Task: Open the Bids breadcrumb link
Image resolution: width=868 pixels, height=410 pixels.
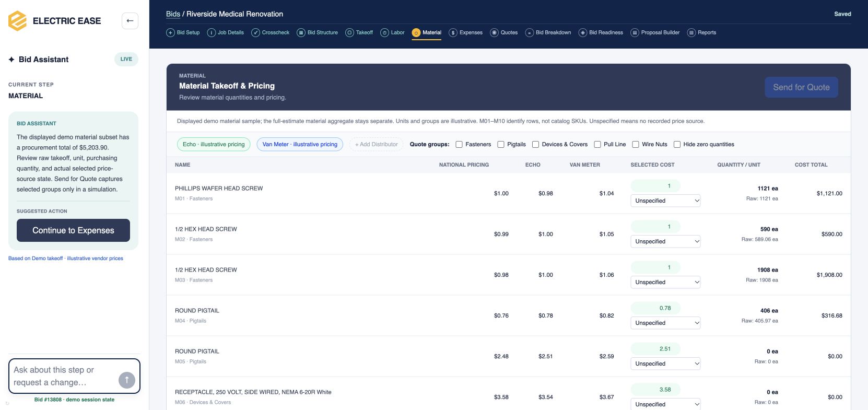Action: [x=173, y=14]
